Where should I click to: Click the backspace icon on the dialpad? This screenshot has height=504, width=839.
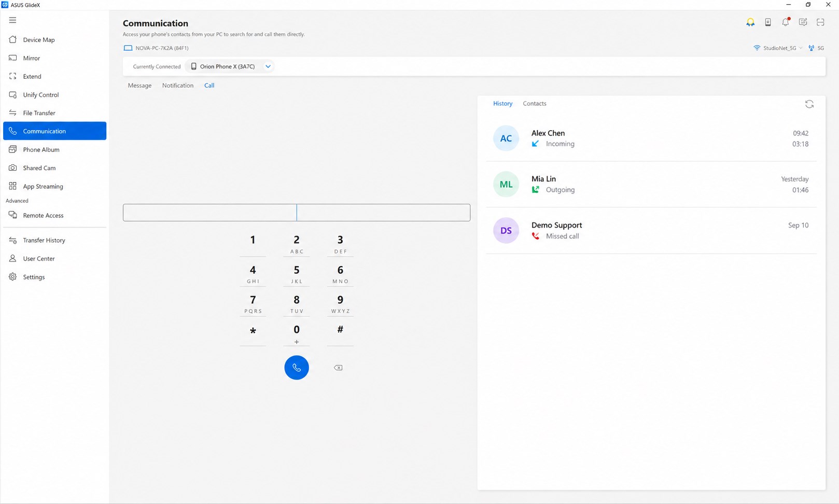(x=338, y=368)
